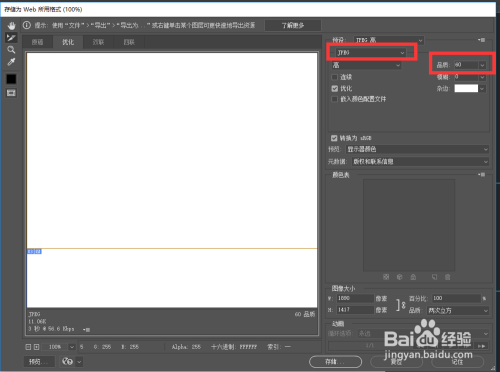Click the zoom out minus icon
500x372 pixels.
click(x=28, y=347)
